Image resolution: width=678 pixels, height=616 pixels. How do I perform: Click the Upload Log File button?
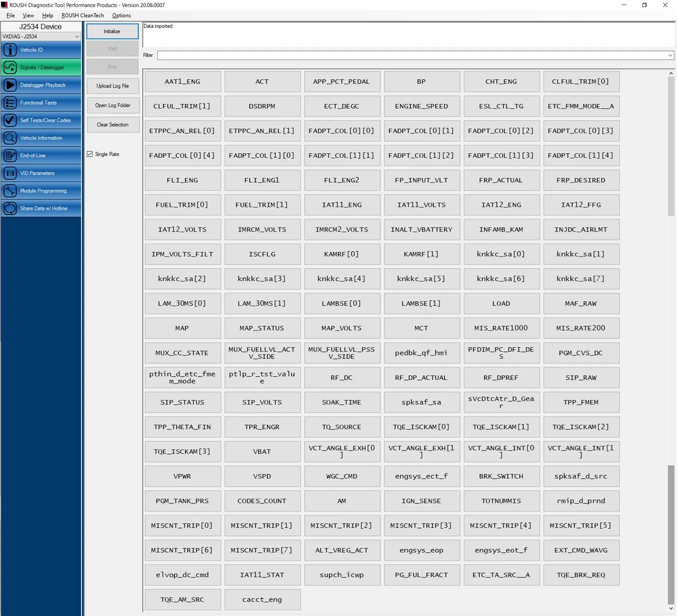pyautogui.click(x=112, y=86)
